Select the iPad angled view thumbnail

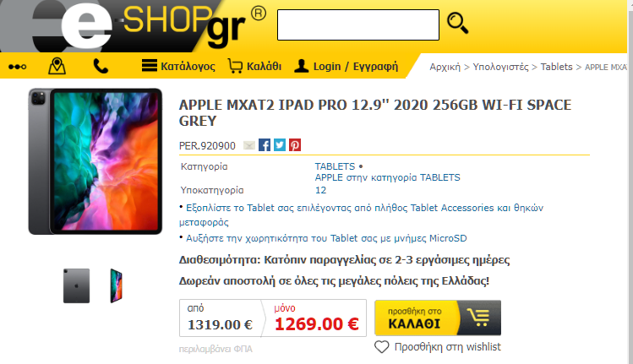(x=117, y=285)
